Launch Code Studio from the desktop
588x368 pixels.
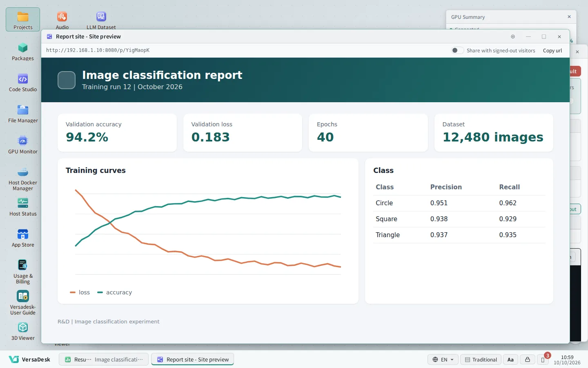click(x=23, y=83)
